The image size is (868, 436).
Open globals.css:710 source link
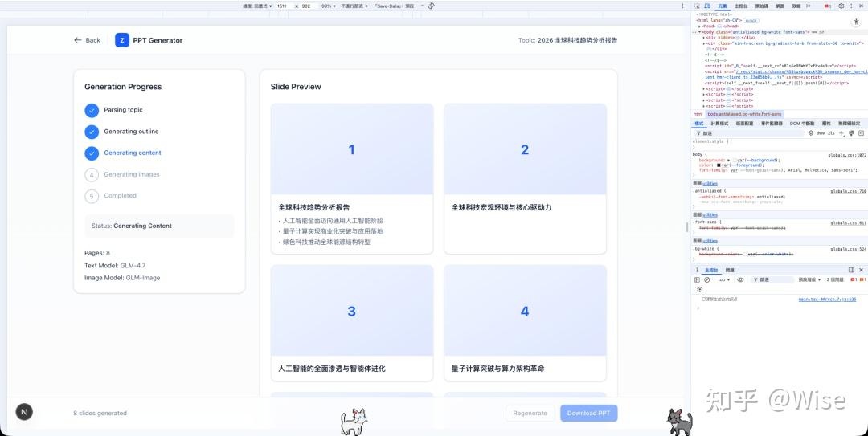pos(848,191)
